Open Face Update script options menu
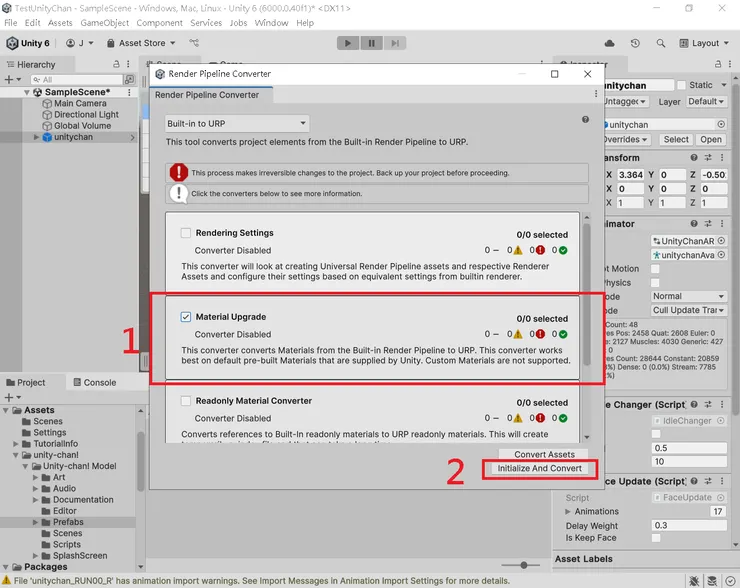 [x=722, y=481]
